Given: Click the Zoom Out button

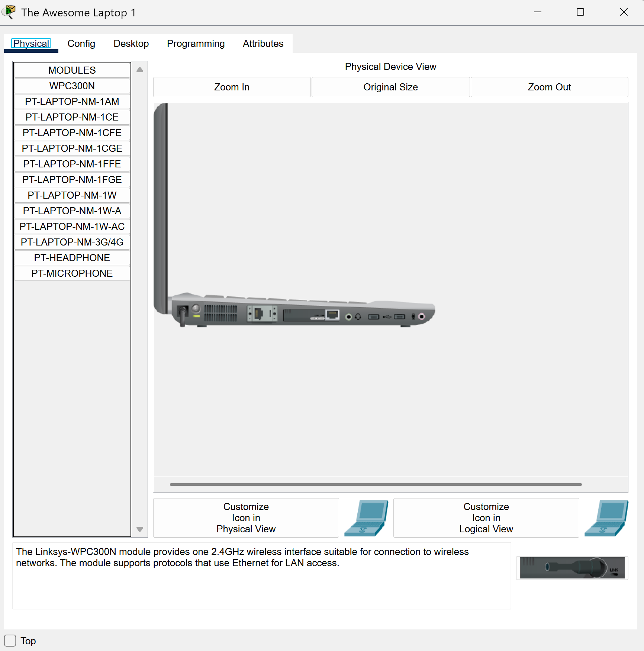Looking at the screenshot, I should point(549,87).
